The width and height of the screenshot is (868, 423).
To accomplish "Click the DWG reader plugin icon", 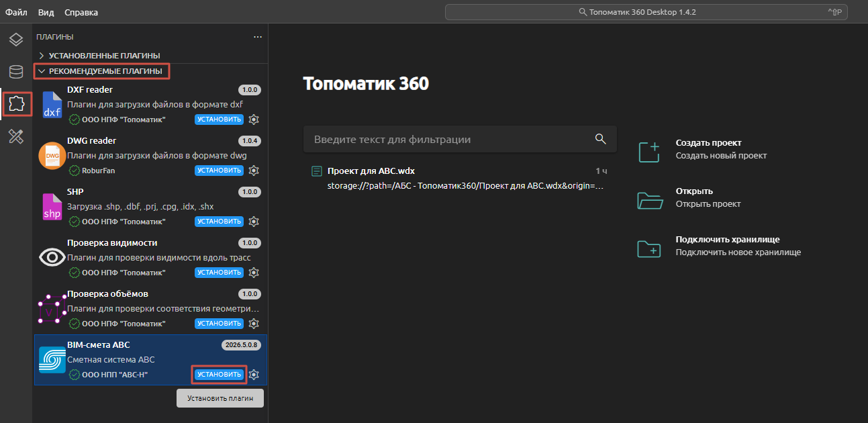I will point(52,156).
